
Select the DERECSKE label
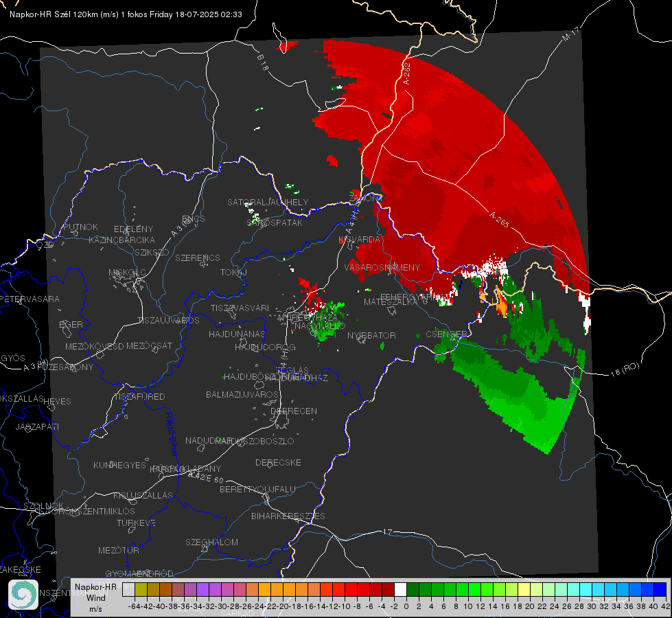(278, 462)
